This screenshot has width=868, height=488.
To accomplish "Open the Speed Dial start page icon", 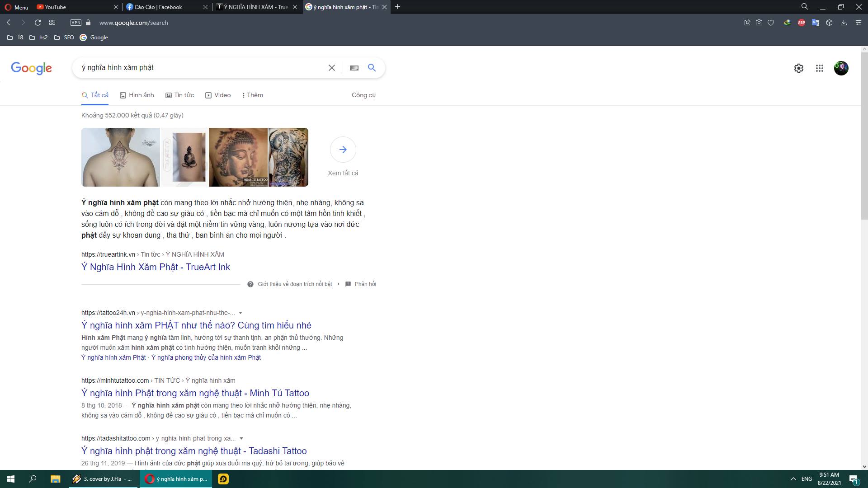I will tap(52, 23).
